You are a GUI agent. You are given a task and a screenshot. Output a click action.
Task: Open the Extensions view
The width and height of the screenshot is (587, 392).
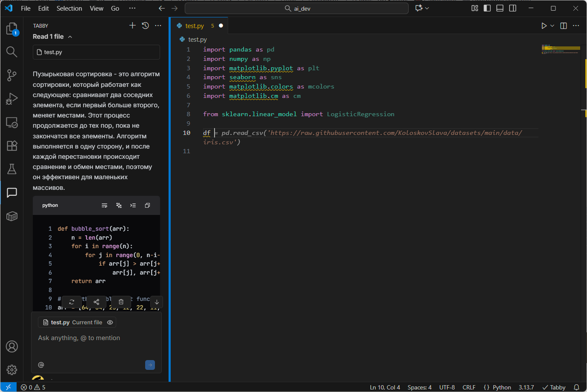click(11, 146)
